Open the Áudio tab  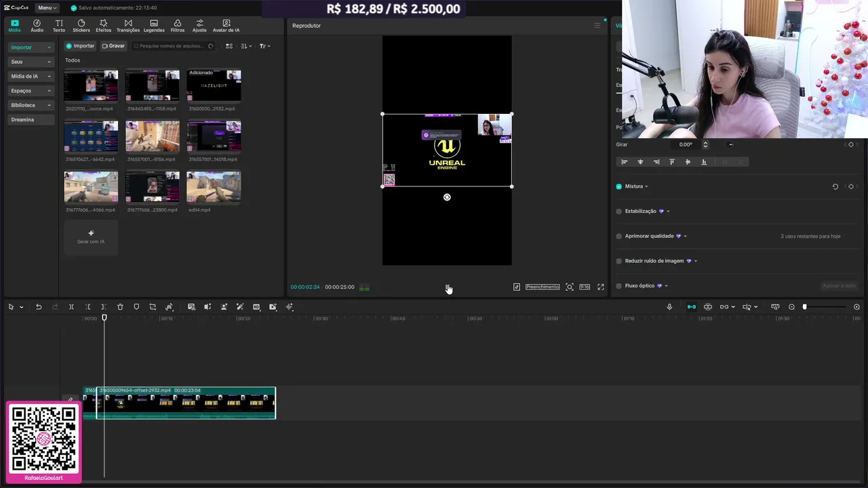(x=37, y=26)
